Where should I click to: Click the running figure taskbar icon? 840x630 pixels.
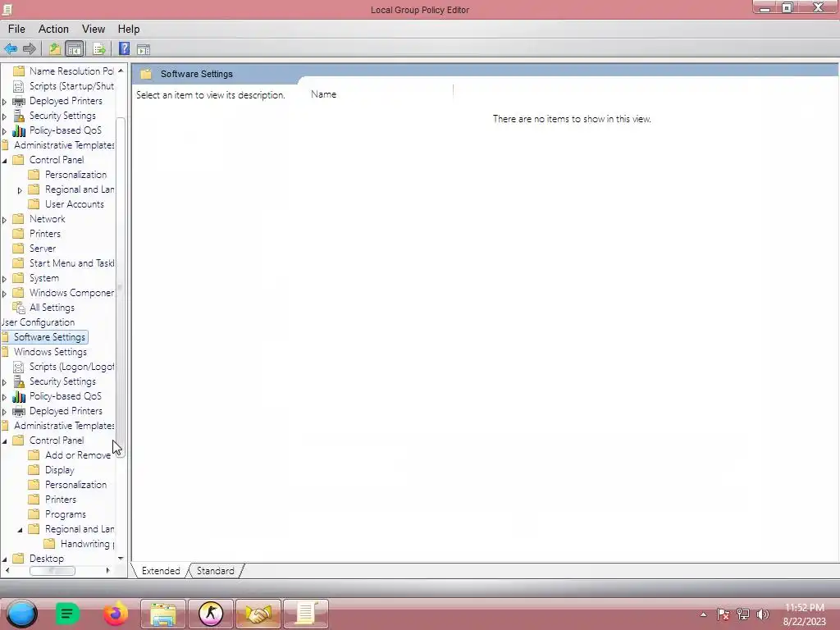[x=211, y=614]
